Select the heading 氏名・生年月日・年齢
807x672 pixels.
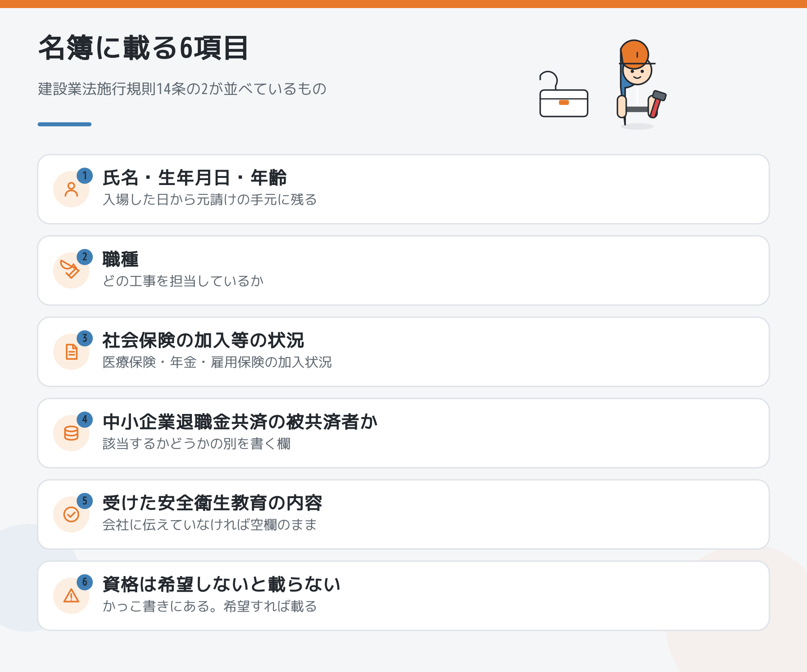coord(195,178)
